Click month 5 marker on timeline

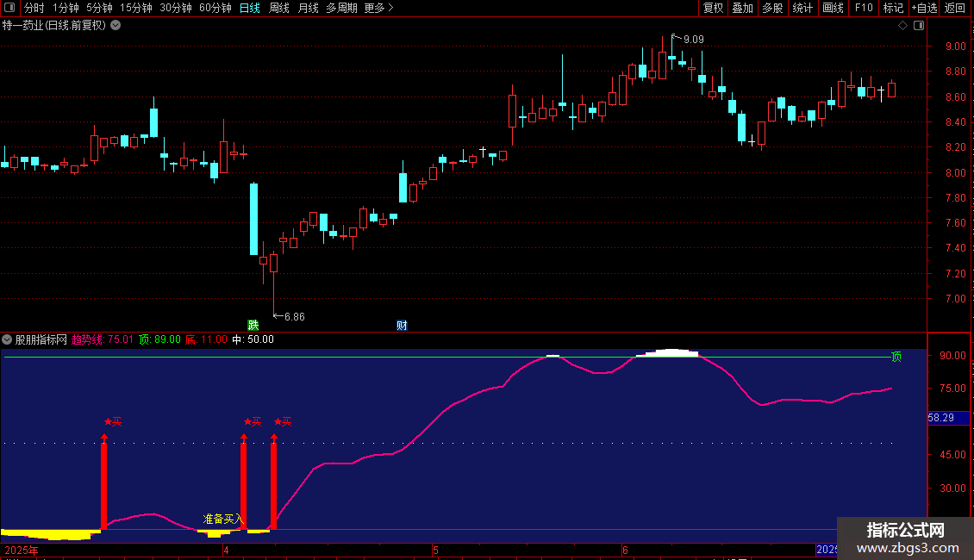coord(435,550)
